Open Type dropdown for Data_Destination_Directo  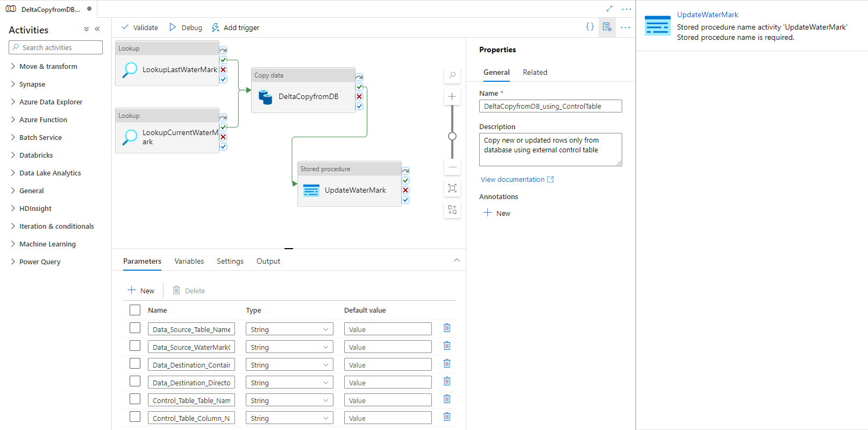click(289, 383)
